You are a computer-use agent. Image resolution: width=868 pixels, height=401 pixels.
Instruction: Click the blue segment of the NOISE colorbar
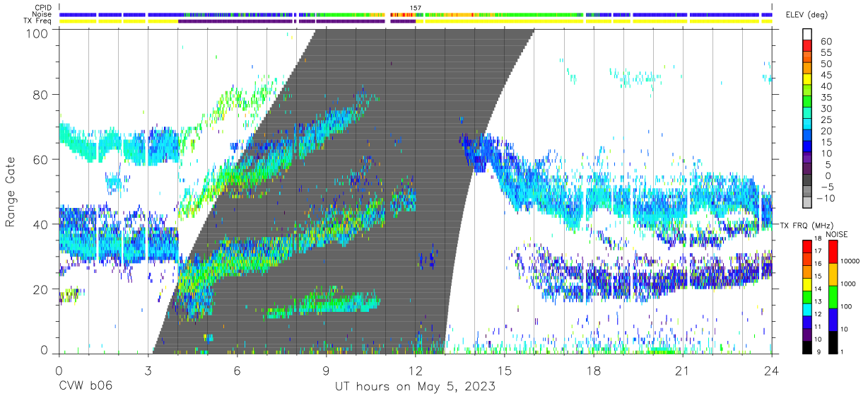click(832, 320)
